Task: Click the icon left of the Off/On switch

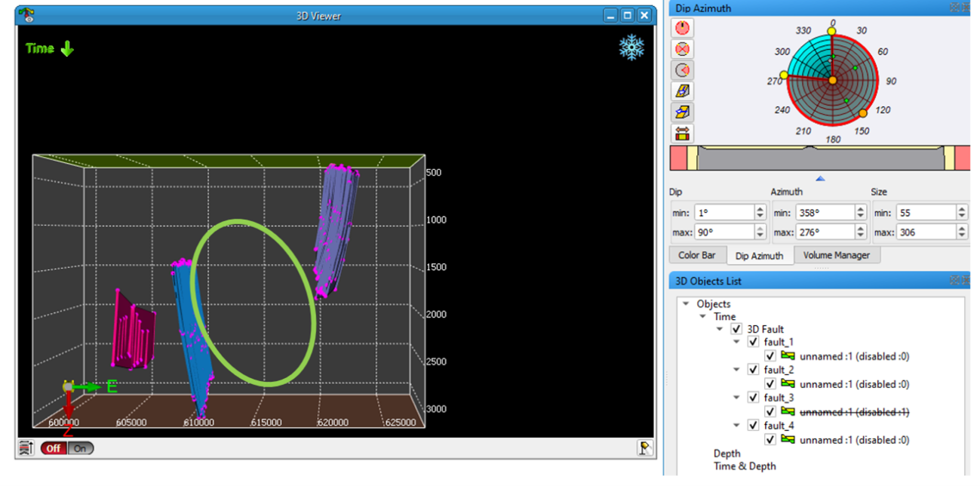Action: tap(26, 448)
